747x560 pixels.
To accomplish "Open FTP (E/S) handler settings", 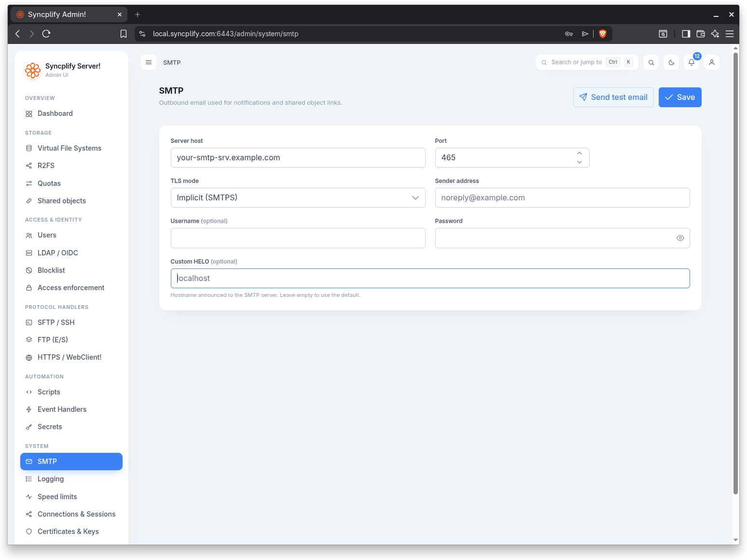I will click(x=71, y=340).
